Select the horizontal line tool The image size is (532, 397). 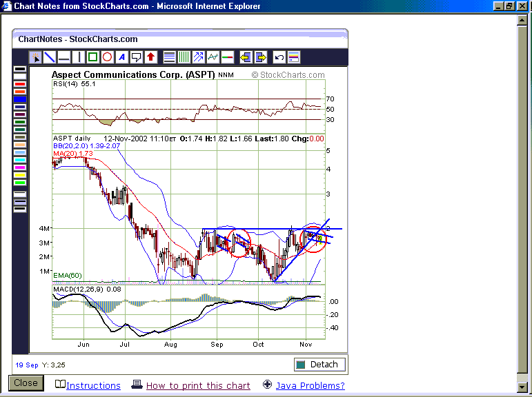63,57
